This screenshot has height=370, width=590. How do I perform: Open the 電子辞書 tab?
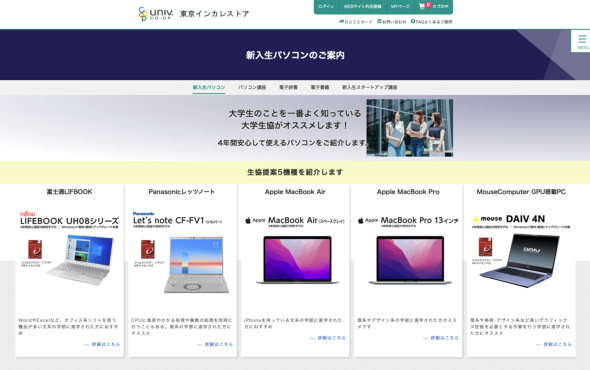pos(288,87)
